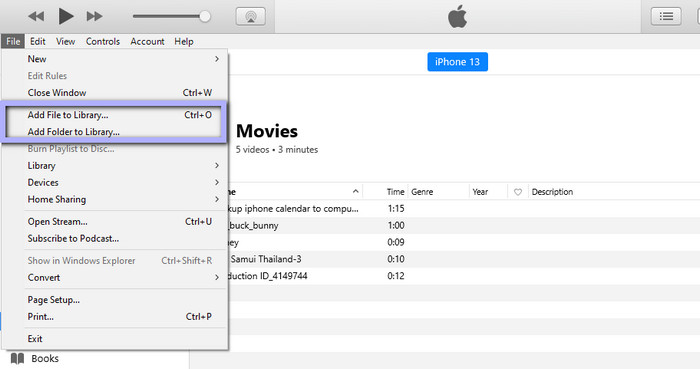Select the video row lasting 0:09
The height and width of the screenshot is (369, 700).
(464, 242)
